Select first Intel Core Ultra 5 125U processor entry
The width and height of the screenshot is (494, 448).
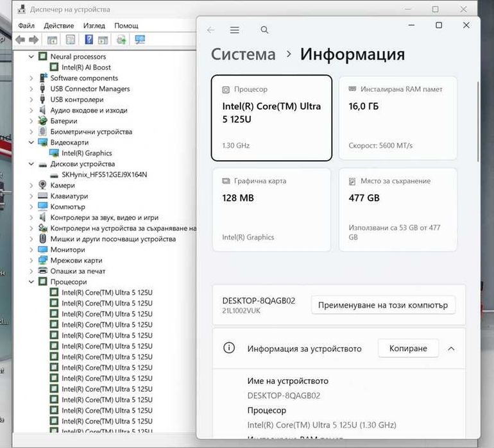point(107,292)
